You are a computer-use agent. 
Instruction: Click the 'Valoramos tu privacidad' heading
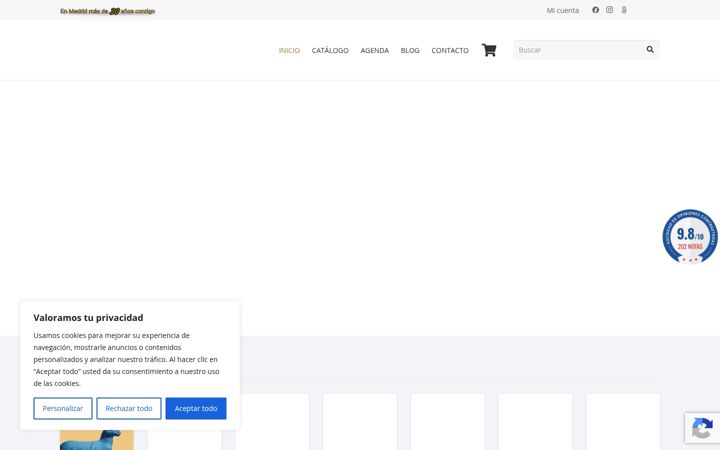tap(88, 317)
